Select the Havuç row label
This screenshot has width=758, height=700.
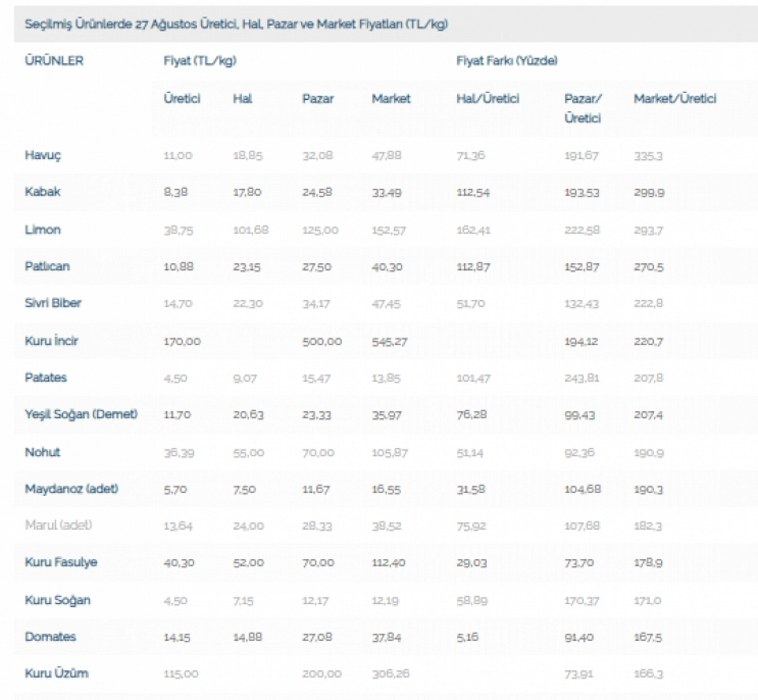tap(43, 155)
